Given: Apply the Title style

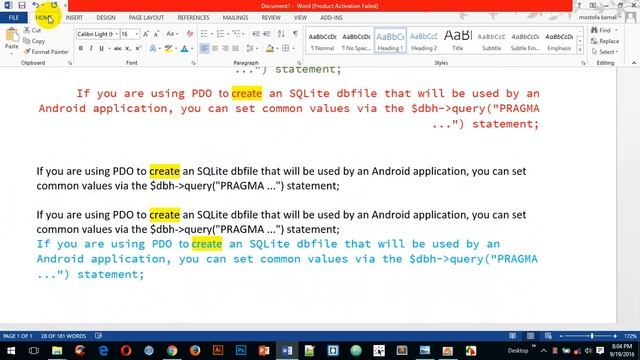Looking at the screenshot, I should point(458,41).
